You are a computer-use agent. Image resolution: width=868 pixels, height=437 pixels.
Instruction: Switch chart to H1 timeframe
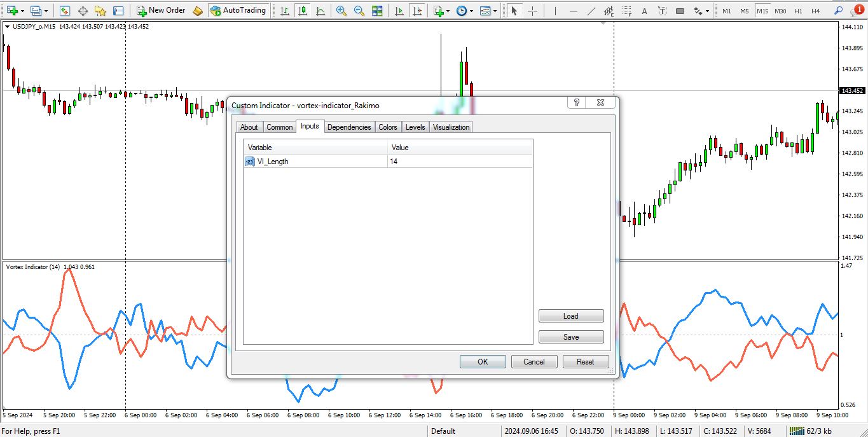click(798, 11)
